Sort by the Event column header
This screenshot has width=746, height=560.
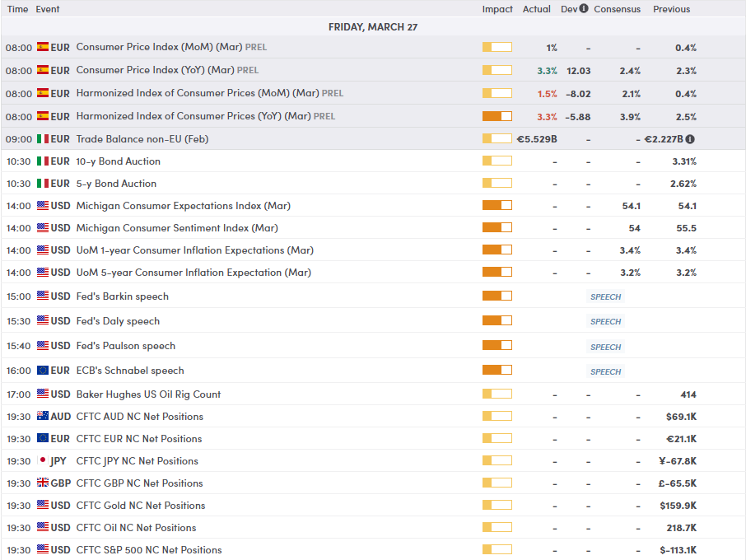coord(48,9)
